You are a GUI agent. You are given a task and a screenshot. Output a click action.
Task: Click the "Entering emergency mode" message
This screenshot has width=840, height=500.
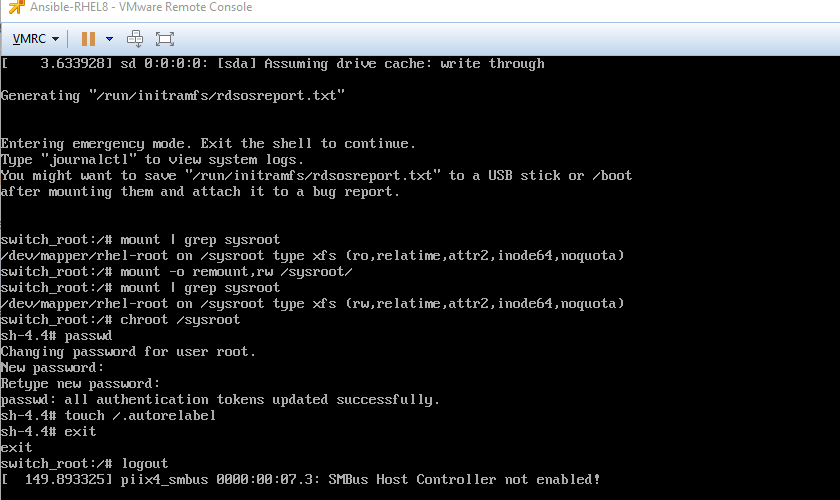[x=208, y=143]
